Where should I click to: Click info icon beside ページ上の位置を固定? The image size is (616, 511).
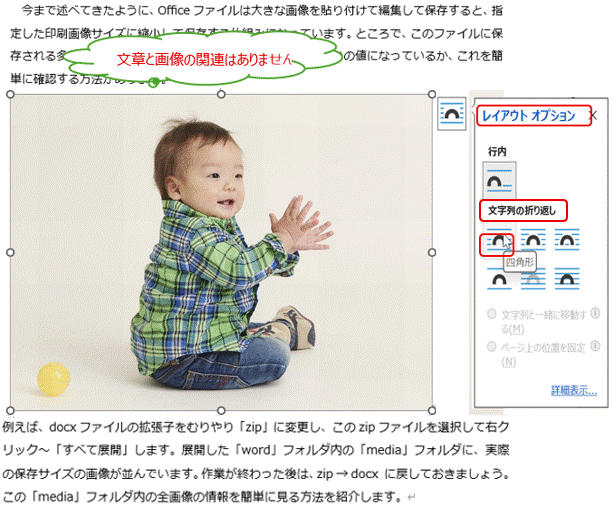point(595,346)
